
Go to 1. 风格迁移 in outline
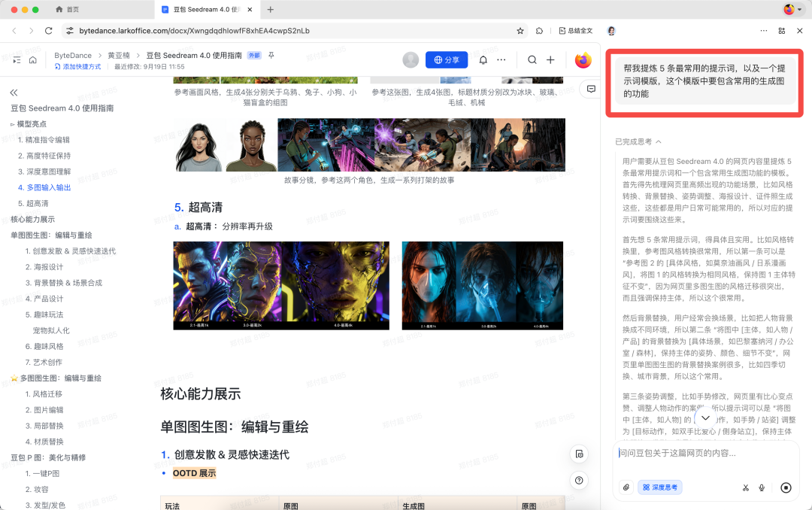(44, 394)
